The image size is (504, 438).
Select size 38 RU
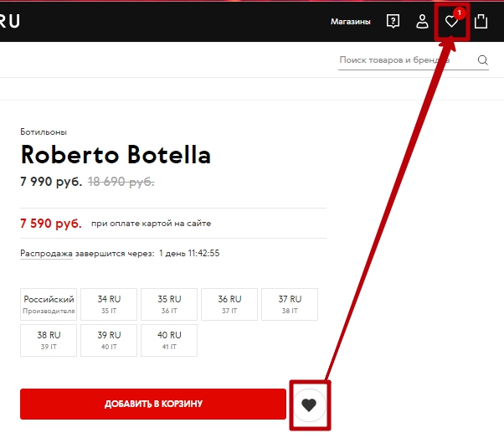[49, 340]
